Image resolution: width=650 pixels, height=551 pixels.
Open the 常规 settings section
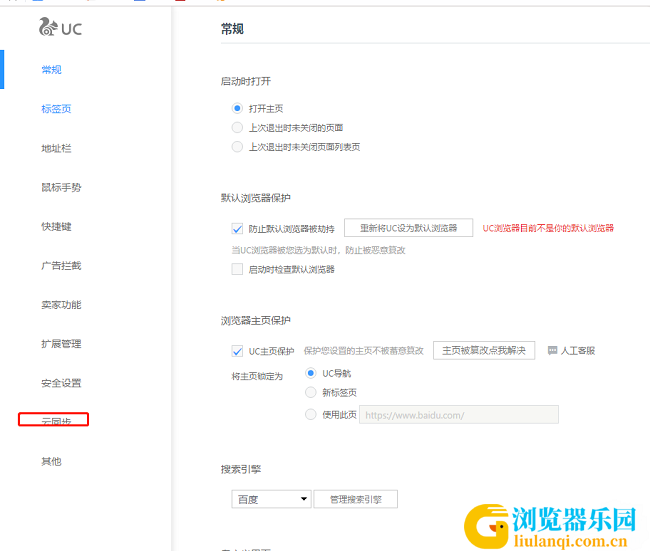(x=51, y=70)
